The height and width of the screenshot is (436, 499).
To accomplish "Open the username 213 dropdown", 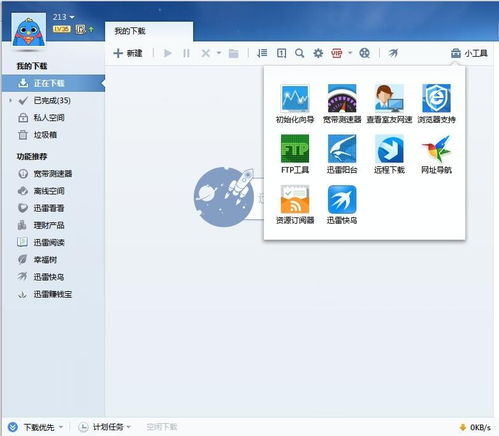I will (63, 17).
